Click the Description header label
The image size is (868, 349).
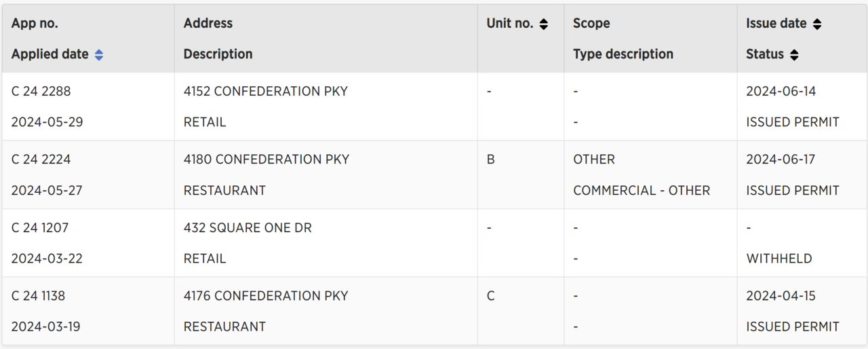tap(218, 54)
